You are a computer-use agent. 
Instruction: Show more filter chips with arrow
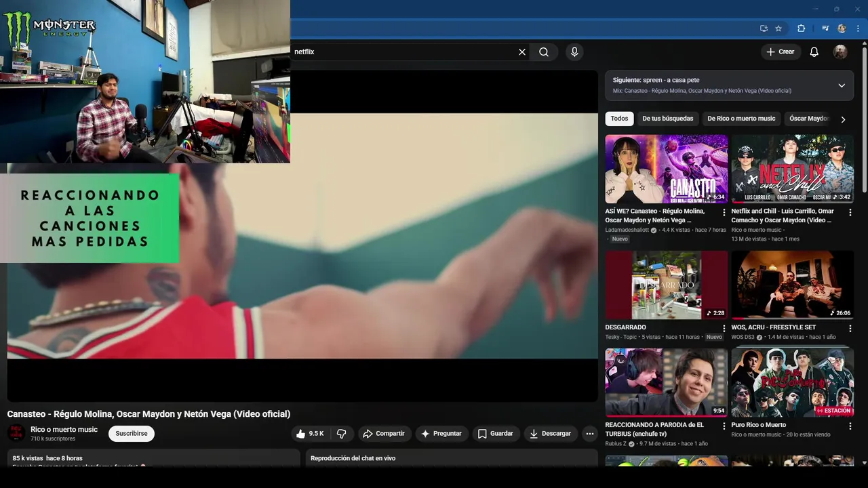pos(843,119)
